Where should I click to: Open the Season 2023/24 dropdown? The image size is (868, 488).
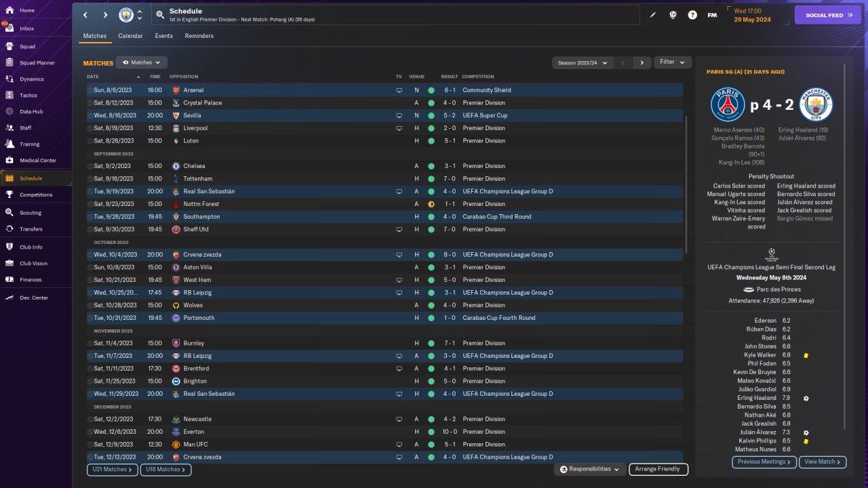click(x=583, y=62)
